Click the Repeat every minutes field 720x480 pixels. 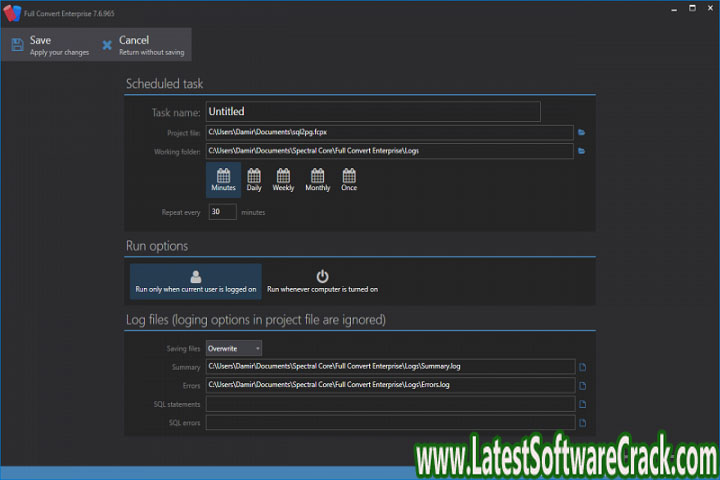[222, 212]
